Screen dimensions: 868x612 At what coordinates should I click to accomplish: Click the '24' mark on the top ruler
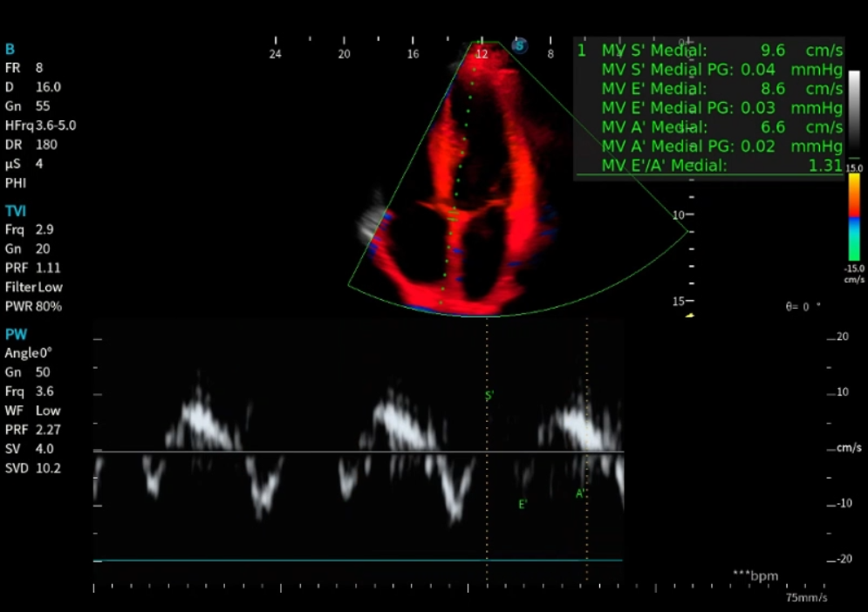[275, 54]
